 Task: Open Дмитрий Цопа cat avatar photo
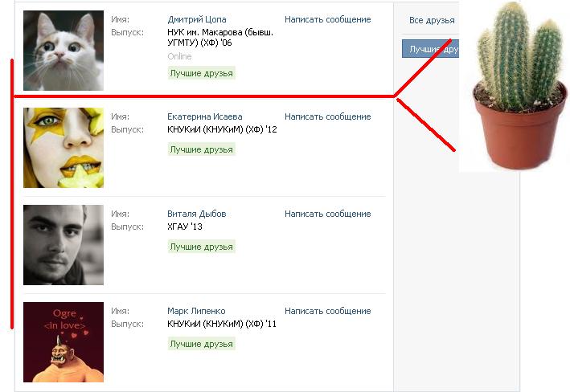[64, 51]
